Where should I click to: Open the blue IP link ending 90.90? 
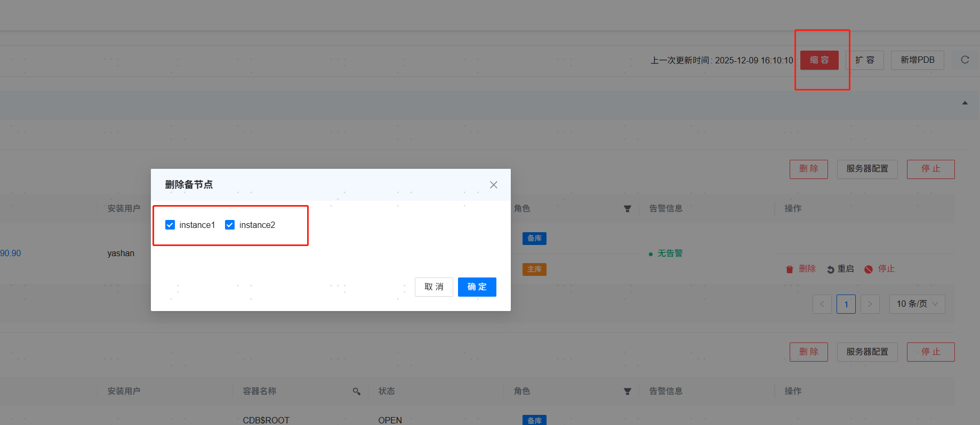point(11,254)
